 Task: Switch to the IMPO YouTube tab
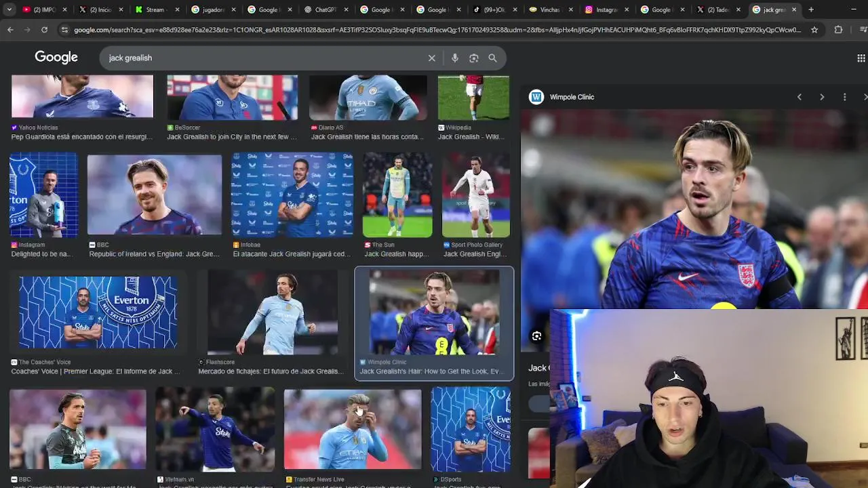45,9
